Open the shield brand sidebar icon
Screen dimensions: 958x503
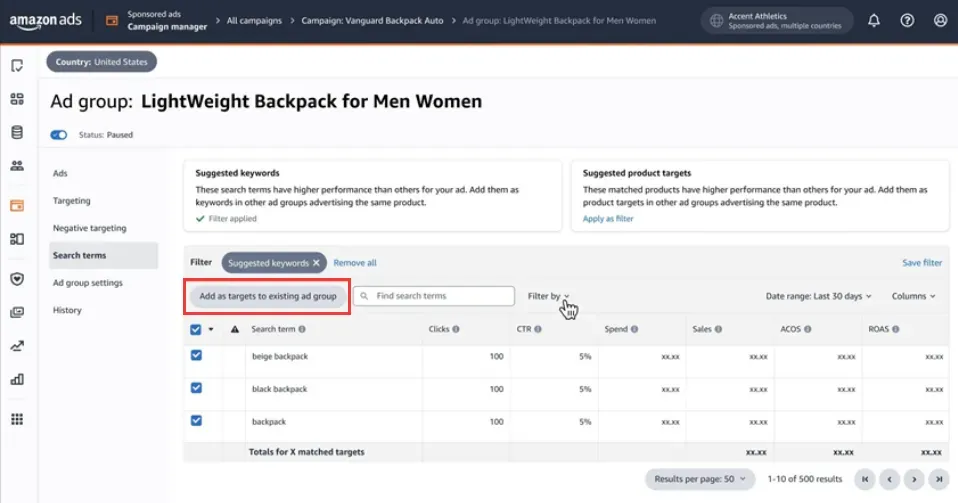pos(17,279)
